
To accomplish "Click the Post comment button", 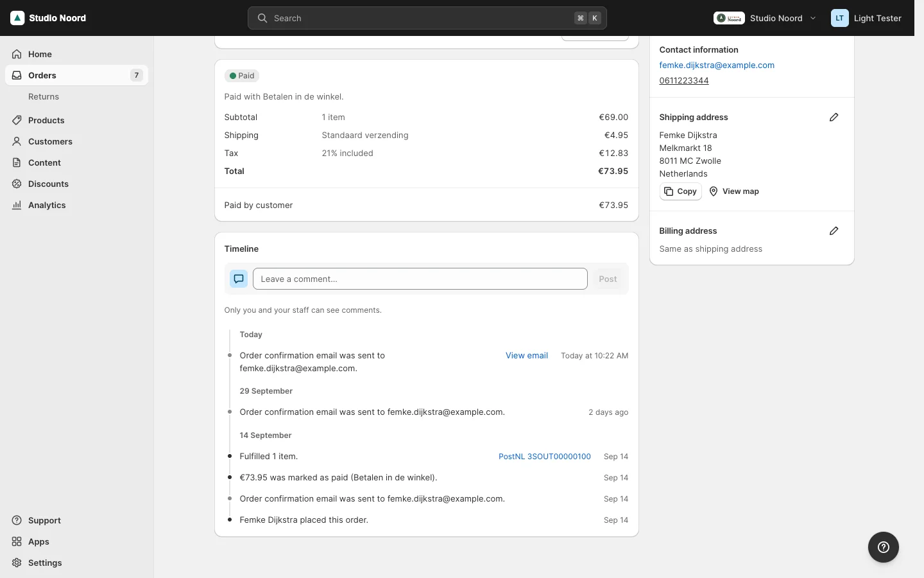I will point(608,279).
